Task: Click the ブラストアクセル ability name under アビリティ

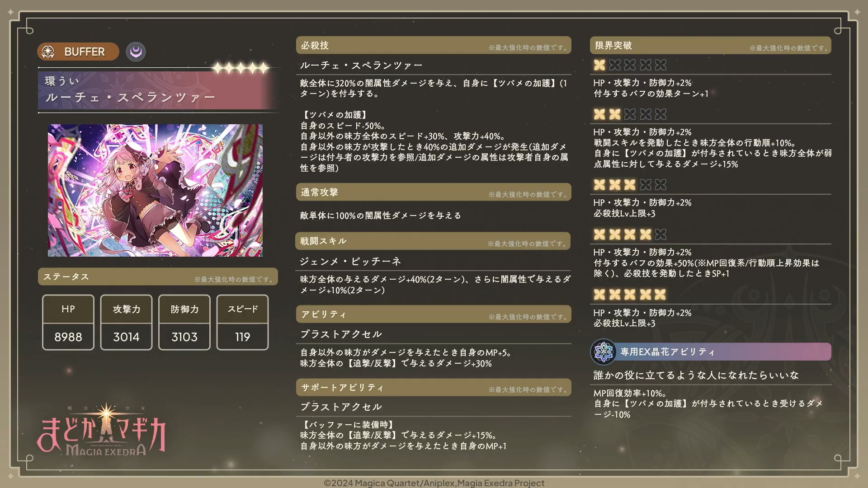Action: click(341, 334)
